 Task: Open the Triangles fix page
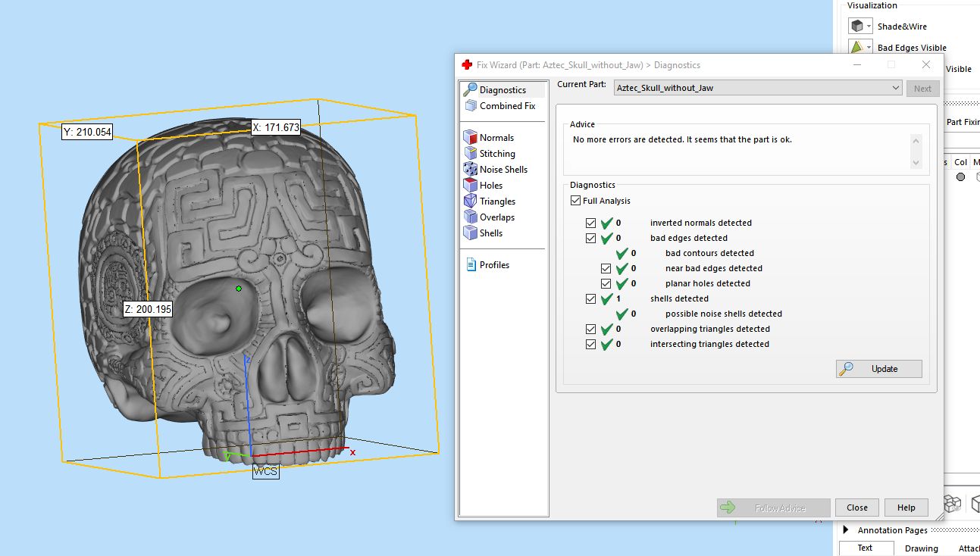(496, 201)
